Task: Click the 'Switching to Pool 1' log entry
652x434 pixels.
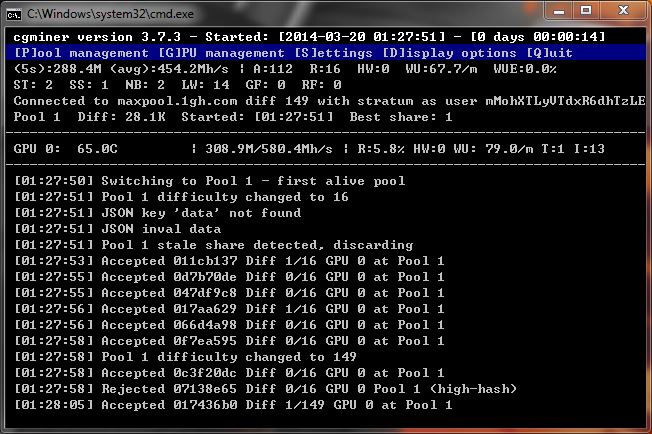Action: (210, 181)
